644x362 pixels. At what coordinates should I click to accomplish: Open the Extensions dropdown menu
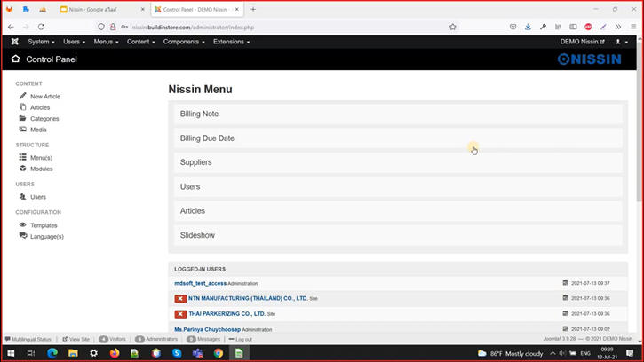click(x=231, y=42)
